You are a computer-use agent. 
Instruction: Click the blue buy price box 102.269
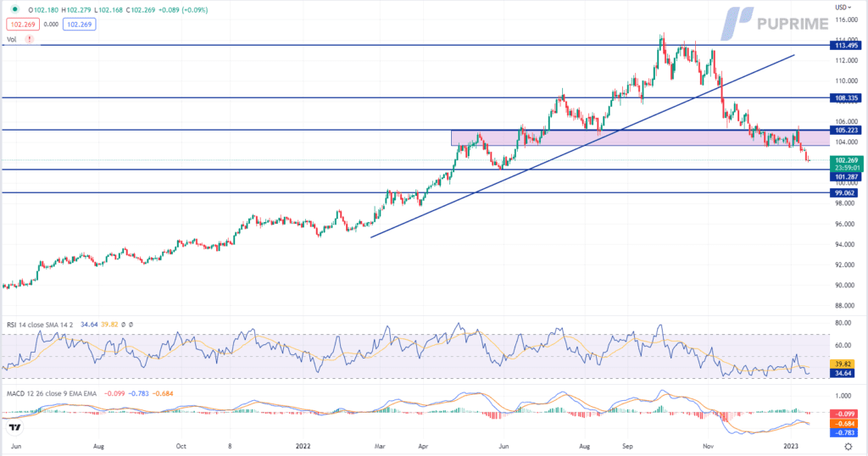(79, 25)
